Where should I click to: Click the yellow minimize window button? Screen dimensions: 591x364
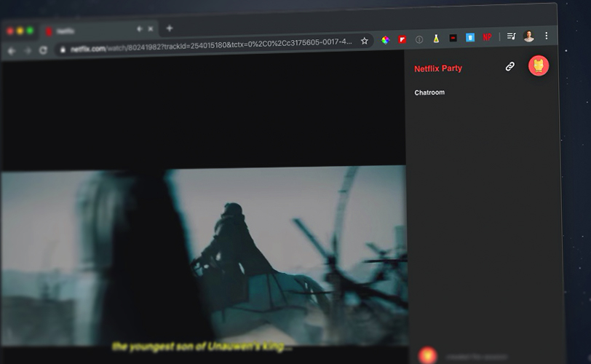[x=20, y=31]
